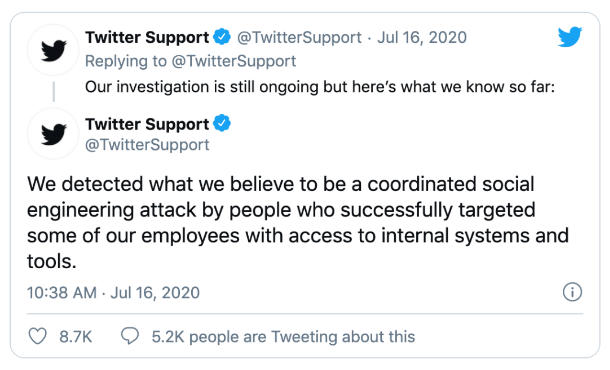Open the @TwitterSupport handle under main author
The height and width of the screenshot is (370, 610).
tap(147, 145)
